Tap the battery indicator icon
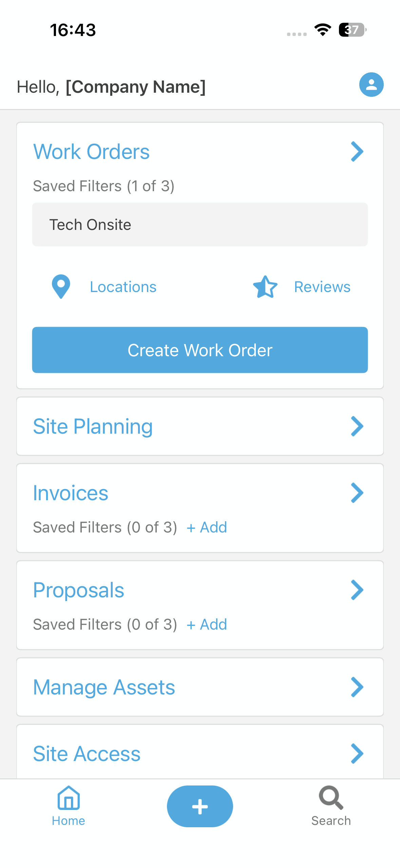 point(352,30)
